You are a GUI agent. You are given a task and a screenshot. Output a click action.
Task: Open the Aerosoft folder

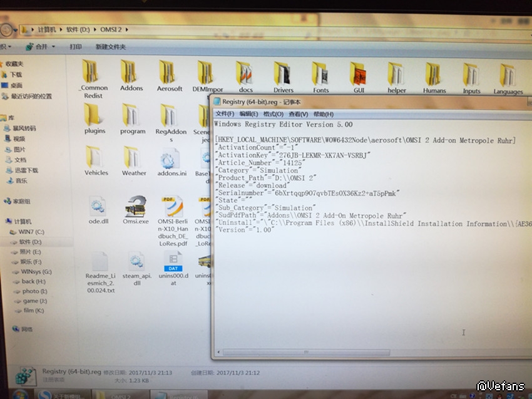click(x=169, y=75)
